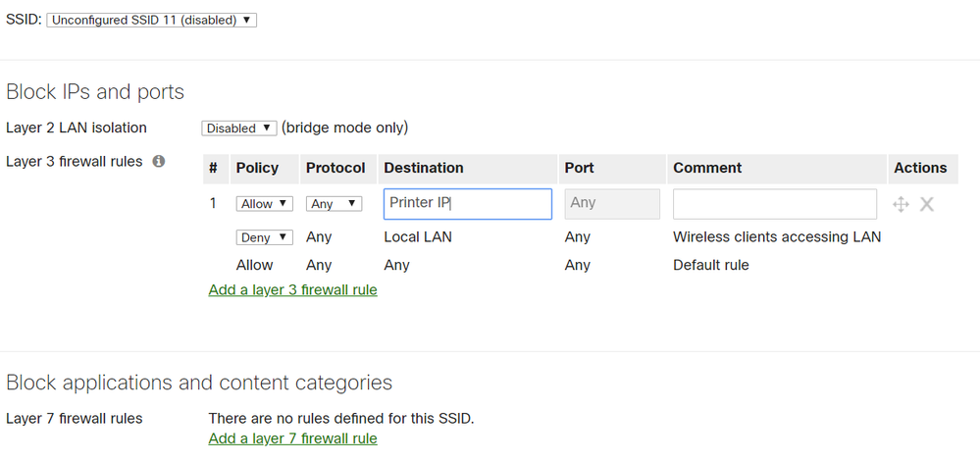Change Local LAN policy Deny dropdown
Image resolution: width=980 pixels, height=462 pixels.
pos(265,237)
